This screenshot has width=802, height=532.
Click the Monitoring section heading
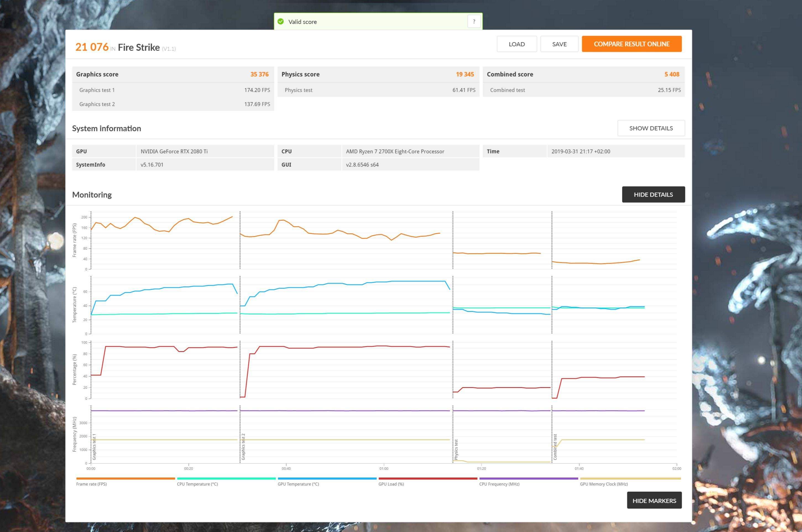coord(92,195)
